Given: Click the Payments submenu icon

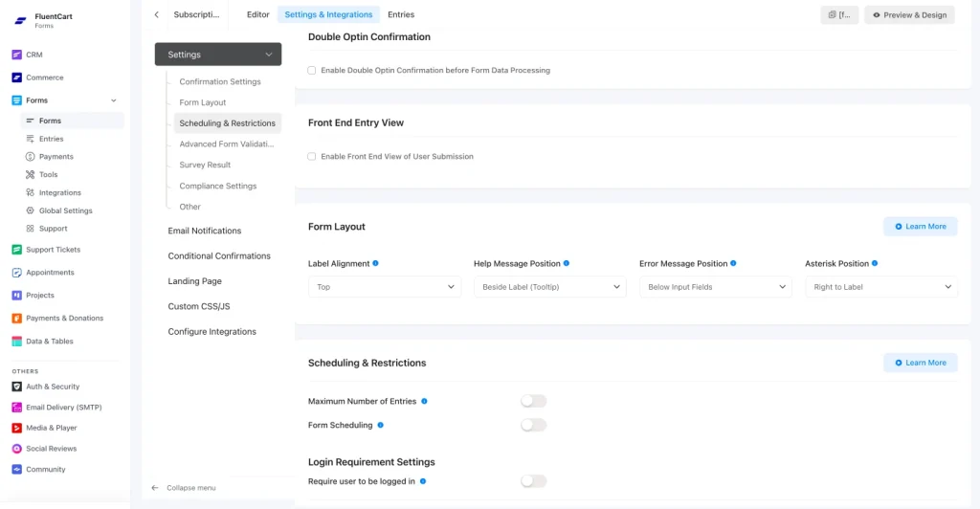Looking at the screenshot, I should pyautogui.click(x=30, y=157).
